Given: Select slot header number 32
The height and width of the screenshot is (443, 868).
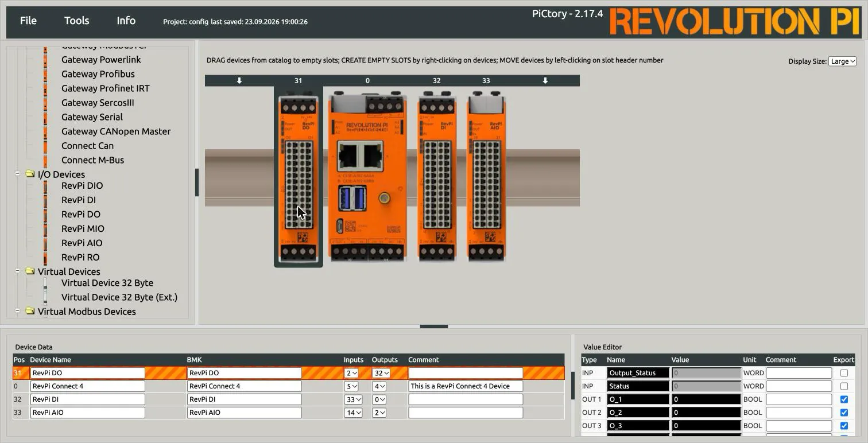Looking at the screenshot, I should coord(437,81).
